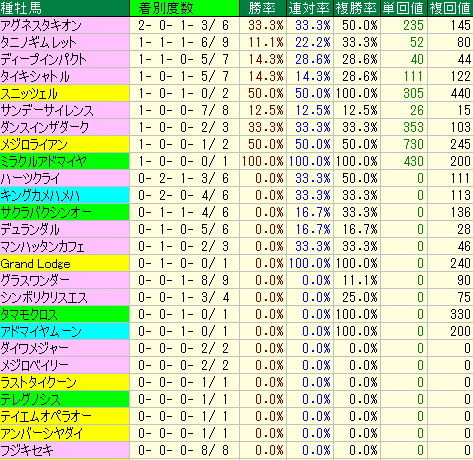Select the タマモクロス sire name
473x460 pixels.
(29, 314)
